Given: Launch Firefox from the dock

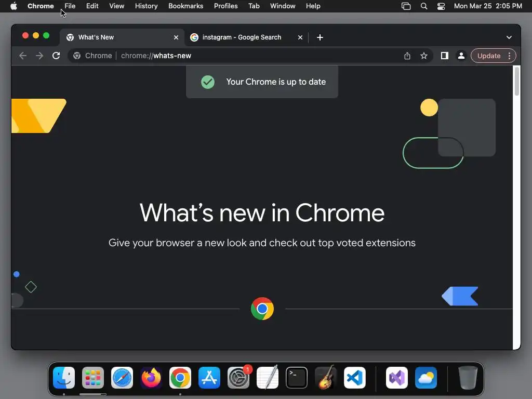Looking at the screenshot, I should (x=151, y=378).
